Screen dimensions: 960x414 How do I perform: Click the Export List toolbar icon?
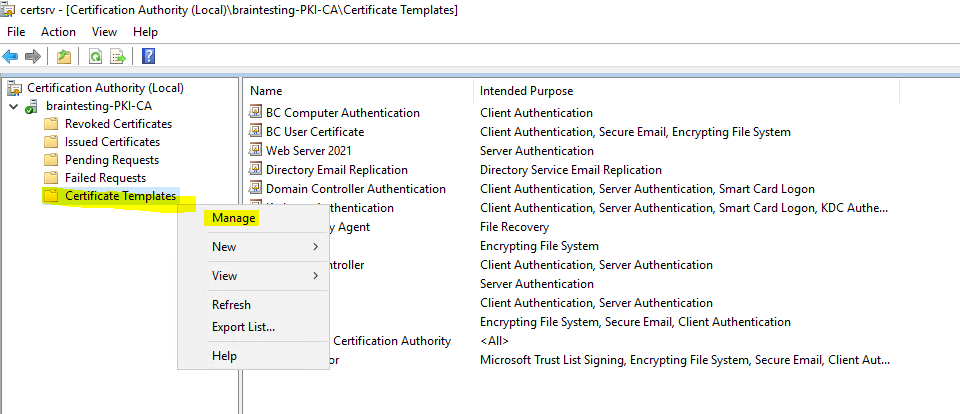(118, 57)
